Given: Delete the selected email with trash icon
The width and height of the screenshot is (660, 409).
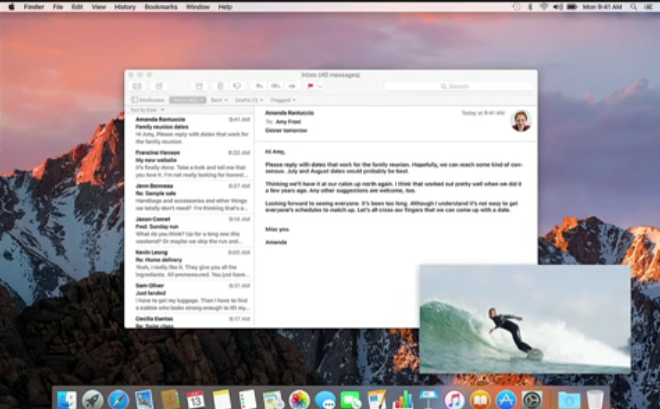Looking at the screenshot, I should point(218,87).
